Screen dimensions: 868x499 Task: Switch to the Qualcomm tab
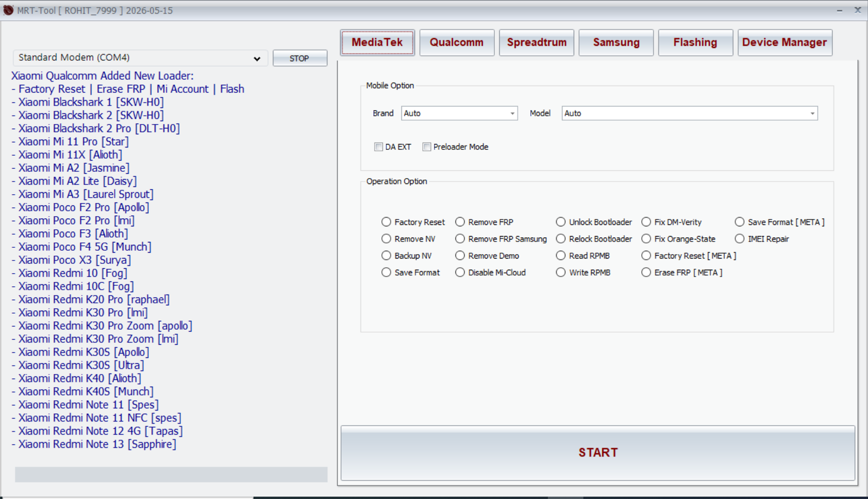coord(456,42)
